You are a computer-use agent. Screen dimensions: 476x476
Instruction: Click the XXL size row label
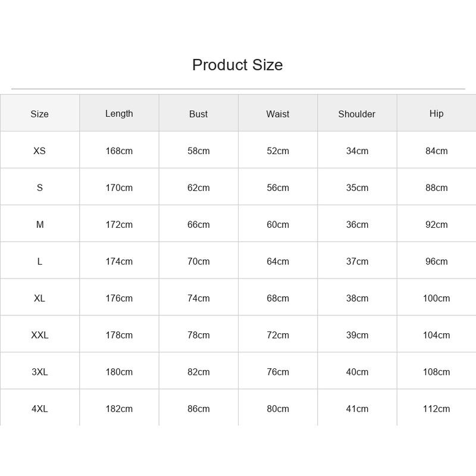(x=39, y=335)
